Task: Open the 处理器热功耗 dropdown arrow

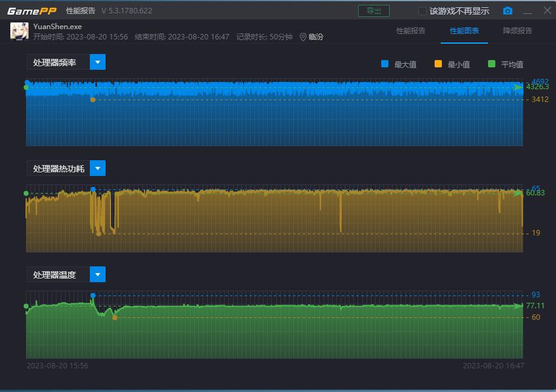Action: [x=98, y=168]
